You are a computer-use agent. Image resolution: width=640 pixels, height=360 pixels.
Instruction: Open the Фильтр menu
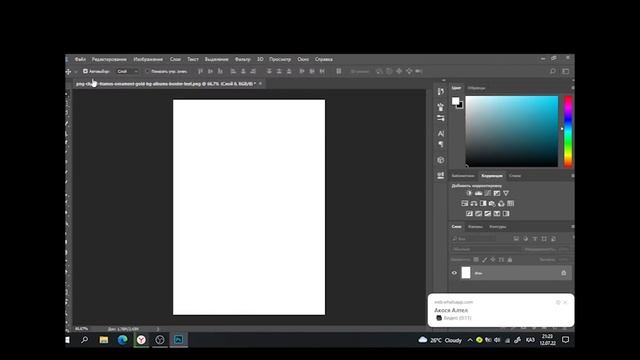242,59
